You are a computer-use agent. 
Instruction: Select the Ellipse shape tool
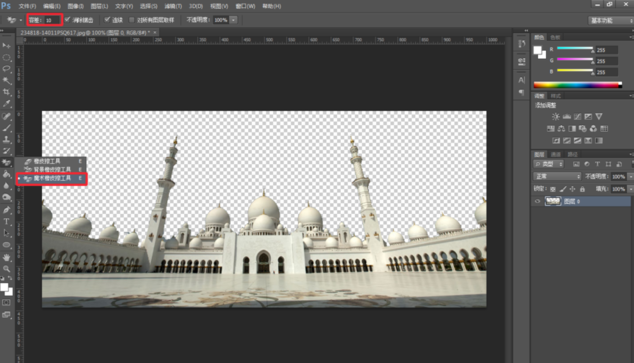6,245
